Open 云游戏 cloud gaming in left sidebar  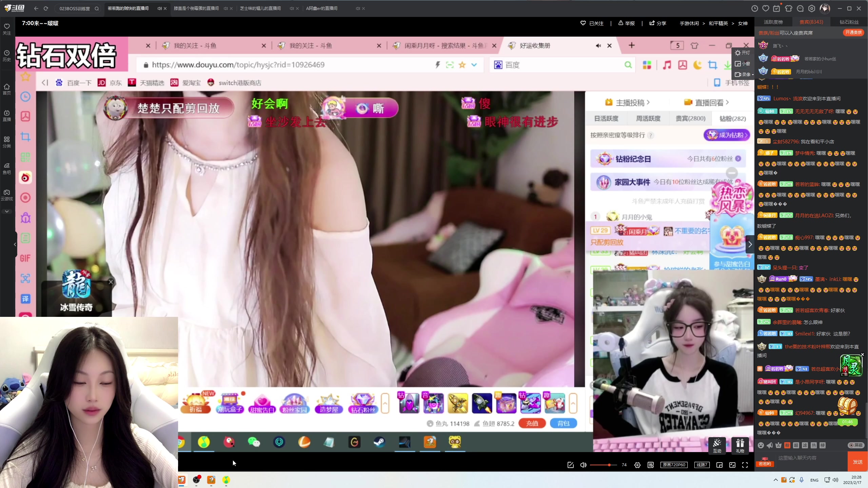(7, 195)
